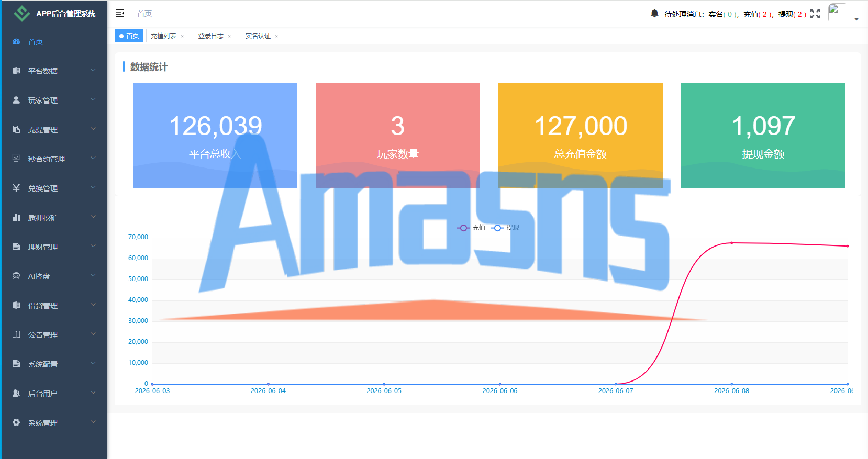This screenshot has height=459, width=868.
Task: Close the 实名认证 tab
Action: click(276, 36)
